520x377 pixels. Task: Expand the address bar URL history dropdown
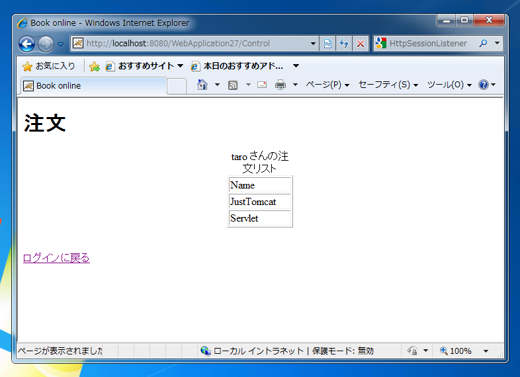[313, 43]
